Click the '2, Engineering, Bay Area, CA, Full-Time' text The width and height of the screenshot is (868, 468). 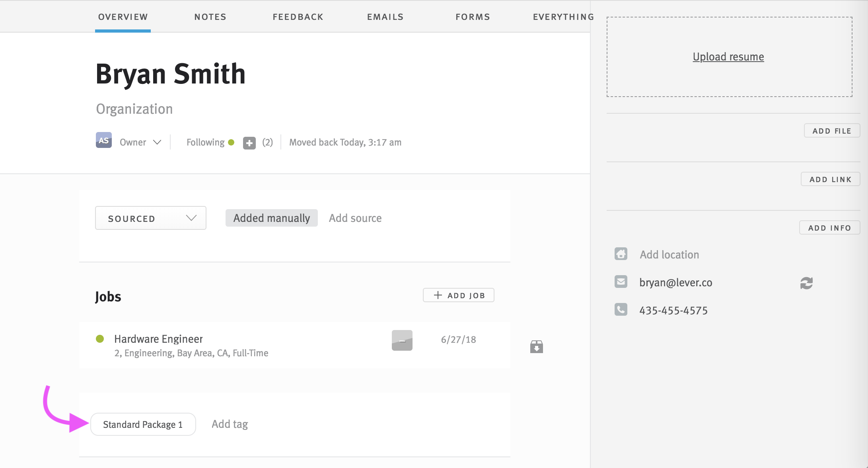click(x=191, y=353)
